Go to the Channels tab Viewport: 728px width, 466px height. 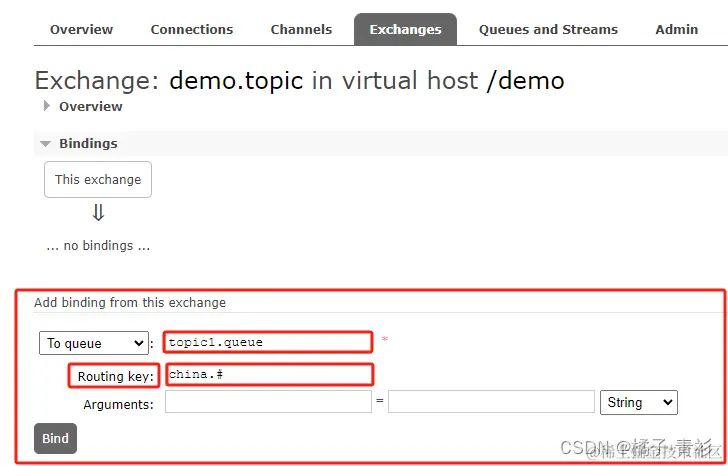(301, 29)
